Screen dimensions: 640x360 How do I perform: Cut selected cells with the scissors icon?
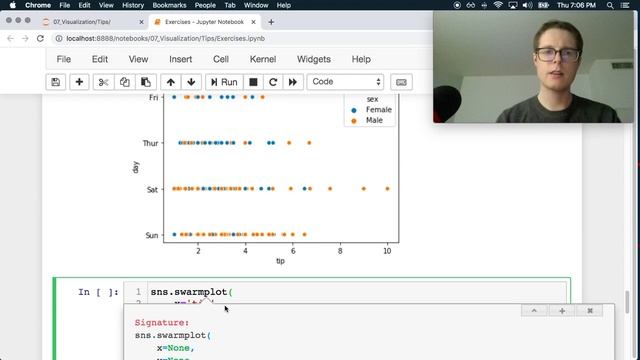pos(103,82)
